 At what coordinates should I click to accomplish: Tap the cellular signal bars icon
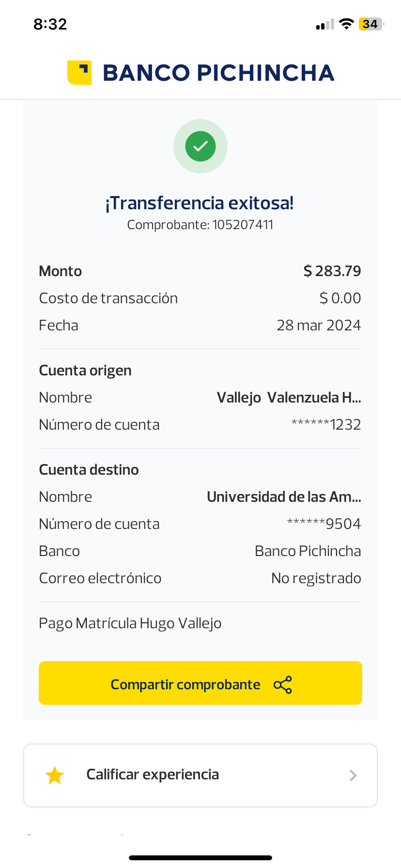point(325,25)
